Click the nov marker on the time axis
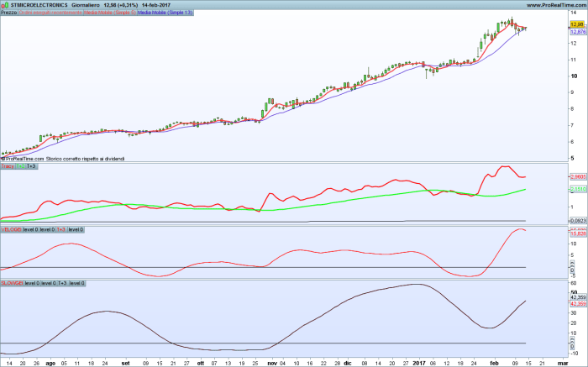The width and height of the screenshot is (588, 367). point(271,360)
